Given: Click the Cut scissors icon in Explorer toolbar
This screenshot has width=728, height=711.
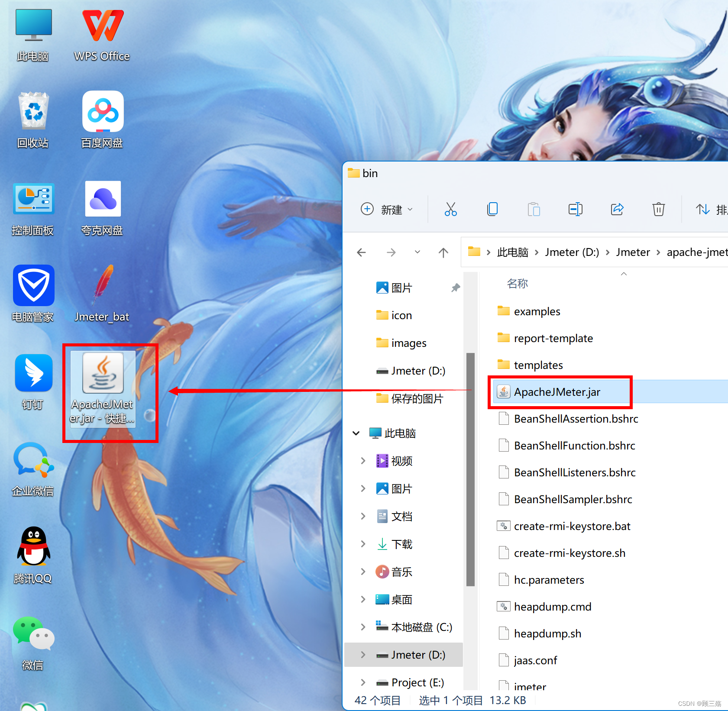Looking at the screenshot, I should click(x=451, y=210).
